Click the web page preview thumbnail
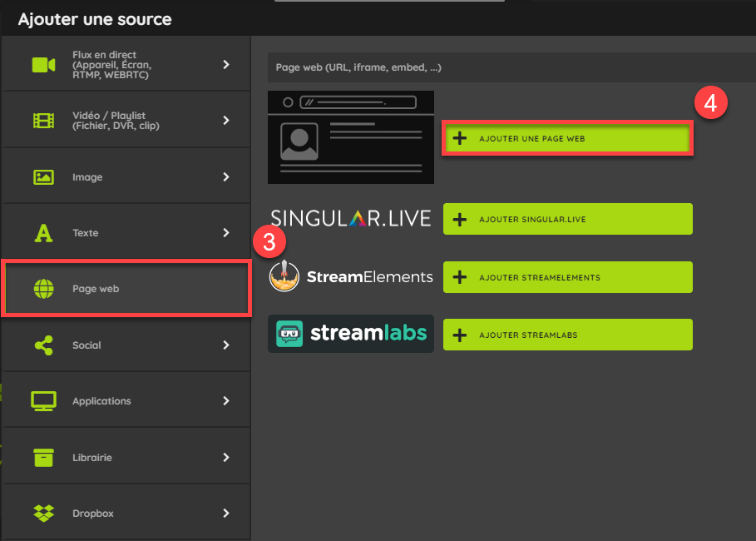The width and height of the screenshot is (756, 541). click(x=350, y=137)
